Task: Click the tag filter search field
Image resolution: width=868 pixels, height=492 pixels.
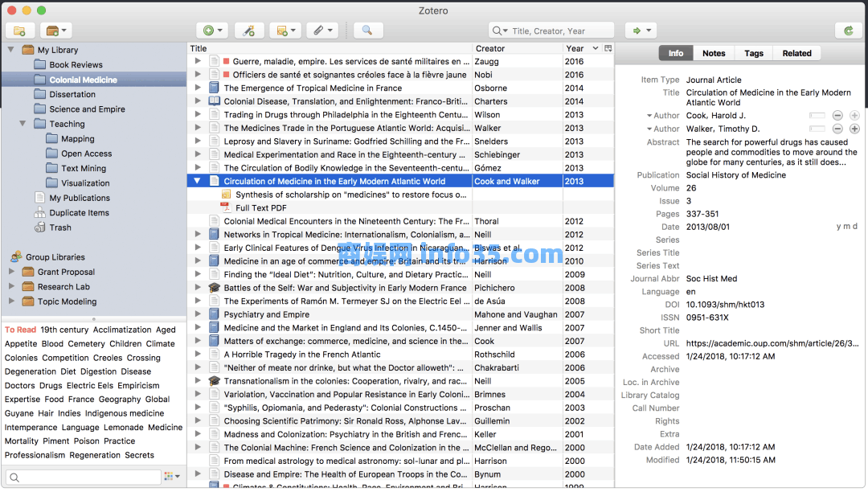Action: pos(84,477)
